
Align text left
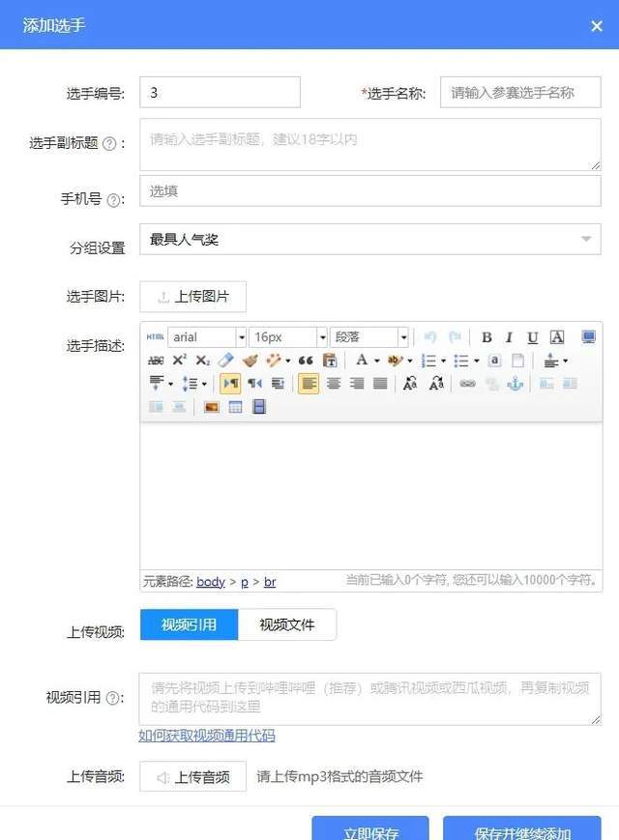(309, 384)
